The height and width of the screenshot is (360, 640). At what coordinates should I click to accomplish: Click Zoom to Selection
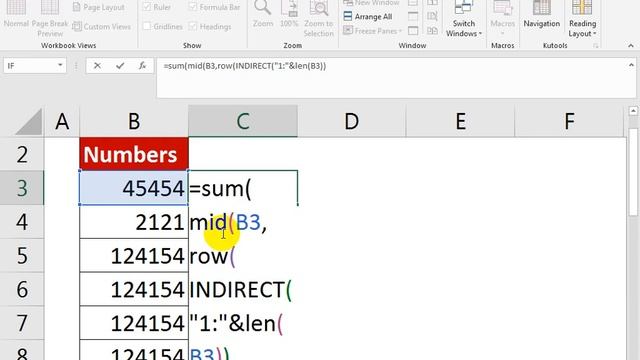(x=318, y=19)
